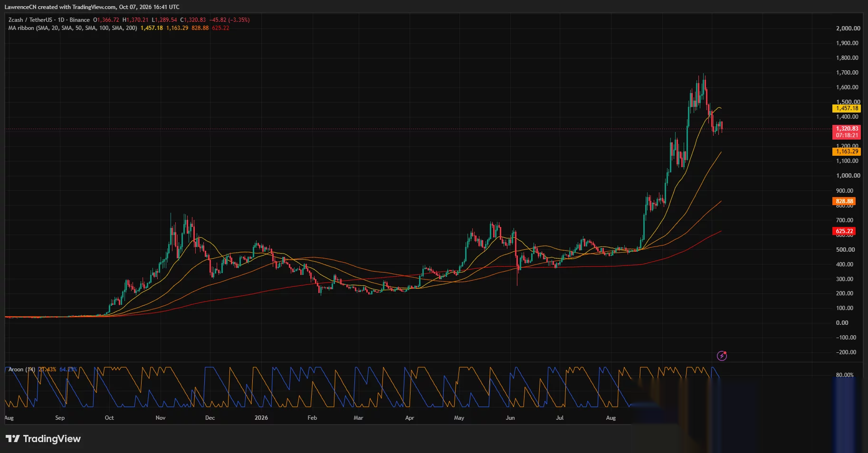The image size is (868, 453).
Task: Click the −200.00 price axis value
Action: pyautogui.click(x=846, y=352)
